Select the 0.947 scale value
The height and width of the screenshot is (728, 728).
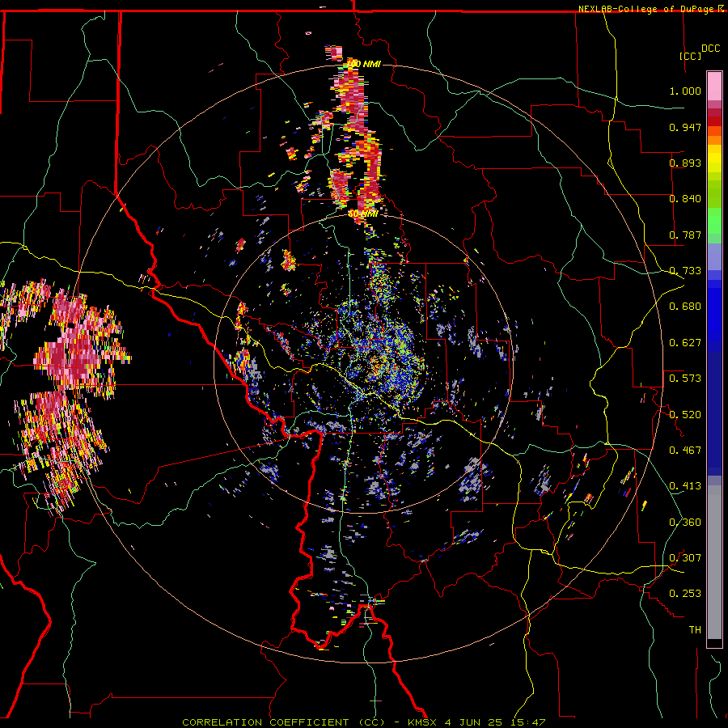685,127
